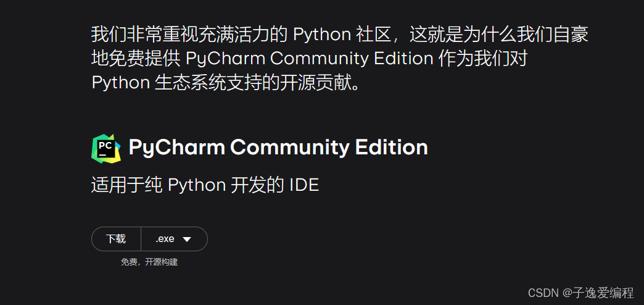Viewport: 644px width, 305px height.
Task: Click 这就是为什么我们自豪 in the paragraph
Action: tap(499, 35)
